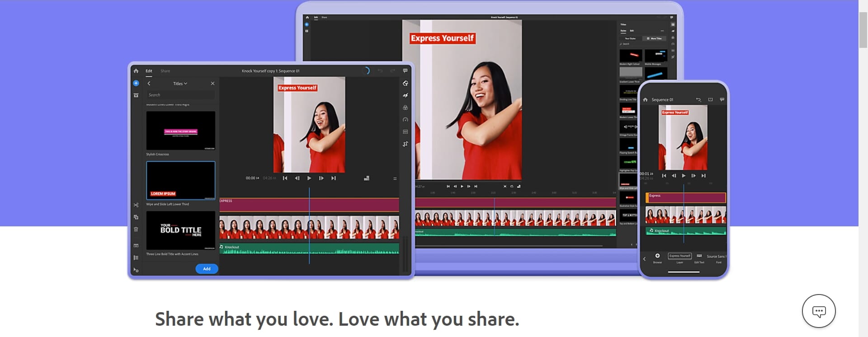Switch to the Edit tab on the tablet
Screen dimensions: 868x337
coord(149,71)
